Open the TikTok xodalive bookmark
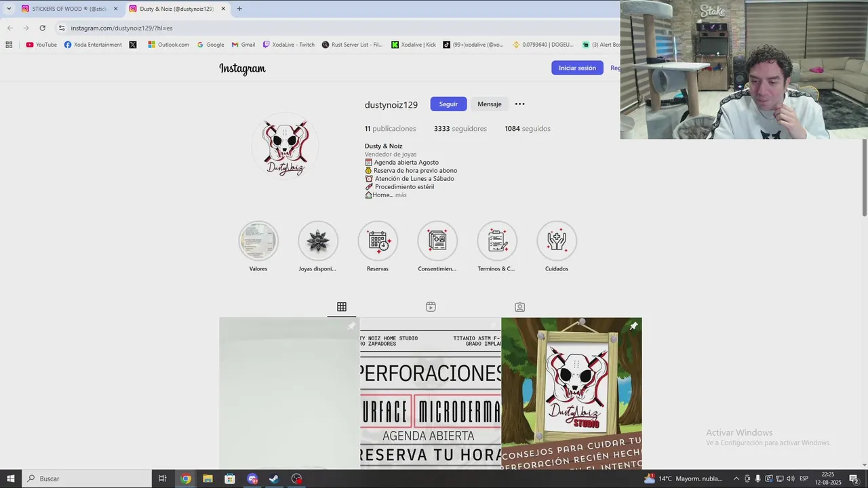Viewport: 868px width, 488px height. tap(473, 45)
